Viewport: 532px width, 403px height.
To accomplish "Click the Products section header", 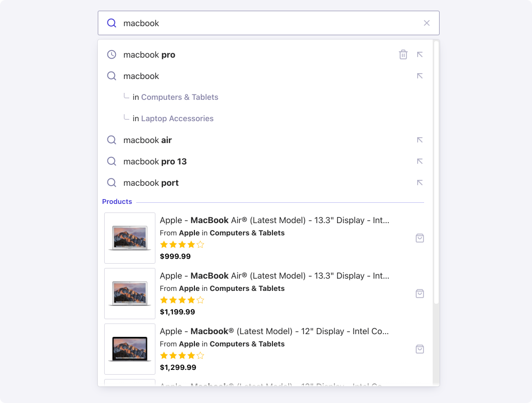I will tap(117, 201).
